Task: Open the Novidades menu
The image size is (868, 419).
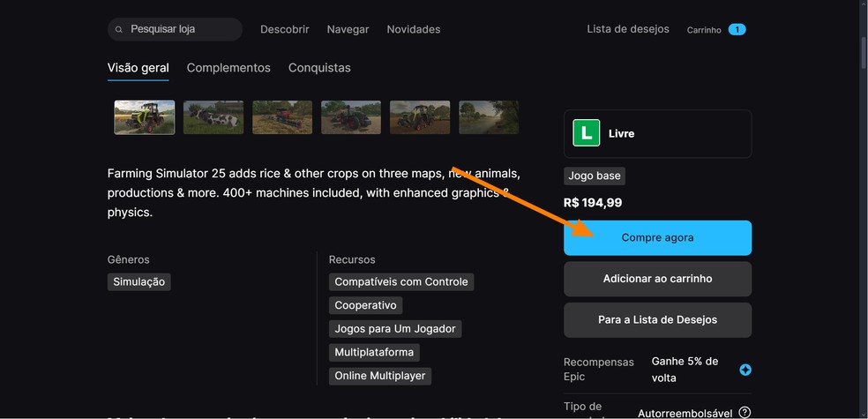Action: click(x=414, y=29)
